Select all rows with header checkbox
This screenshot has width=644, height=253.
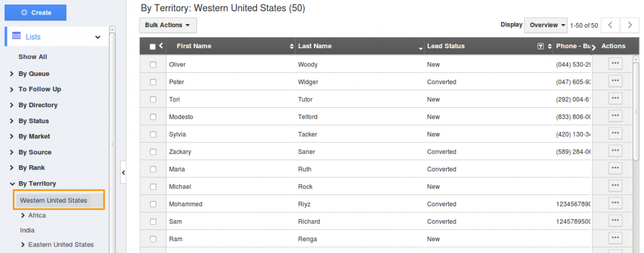[152, 47]
